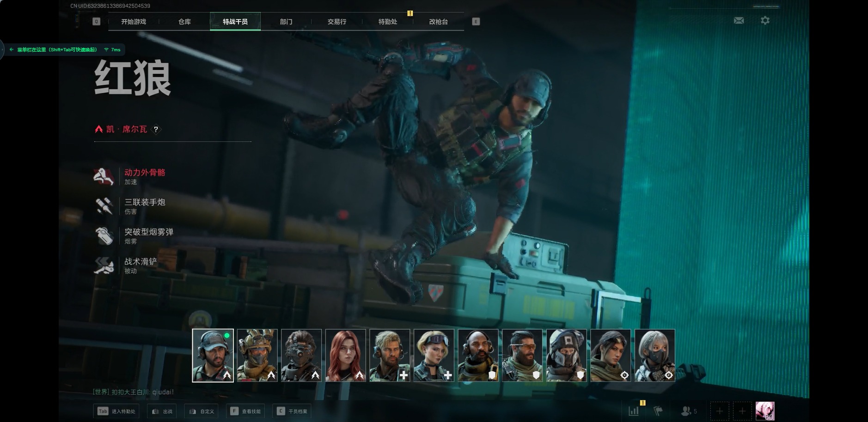Click the 出战 deploy button
This screenshot has width=868, height=422.
162,411
